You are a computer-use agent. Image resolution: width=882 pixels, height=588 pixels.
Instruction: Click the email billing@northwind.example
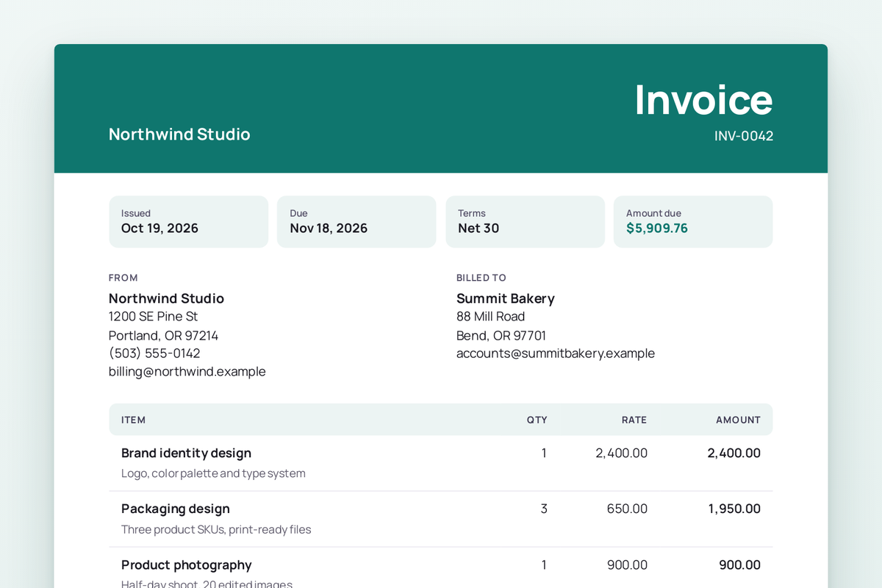187,372
